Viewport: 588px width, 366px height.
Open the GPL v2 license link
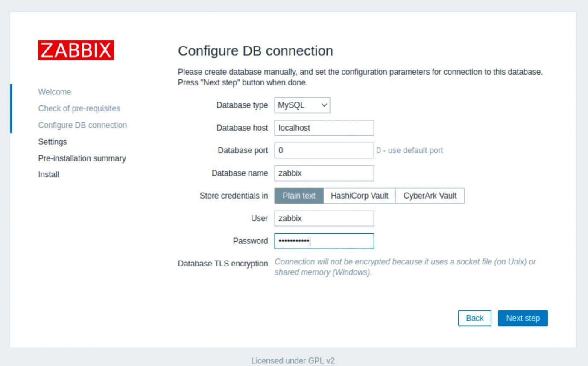click(x=322, y=360)
